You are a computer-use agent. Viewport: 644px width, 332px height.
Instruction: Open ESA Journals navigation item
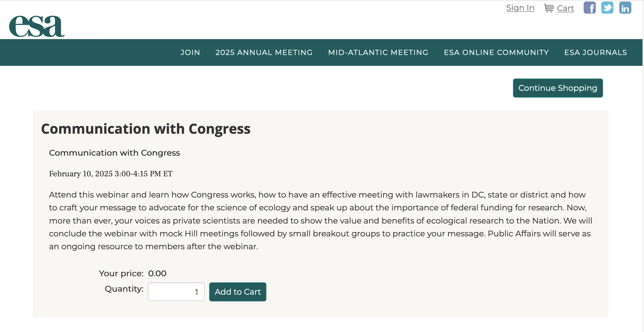tap(596, 52)
